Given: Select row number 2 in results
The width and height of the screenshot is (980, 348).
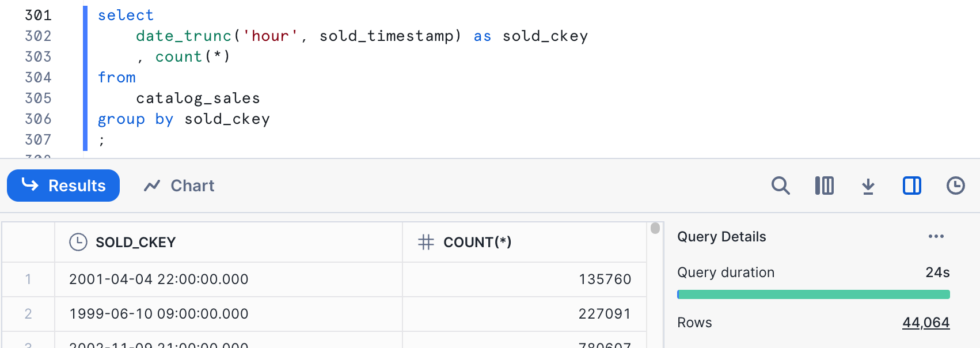Looking at the screenshot, I should click(x=28, y=314).
